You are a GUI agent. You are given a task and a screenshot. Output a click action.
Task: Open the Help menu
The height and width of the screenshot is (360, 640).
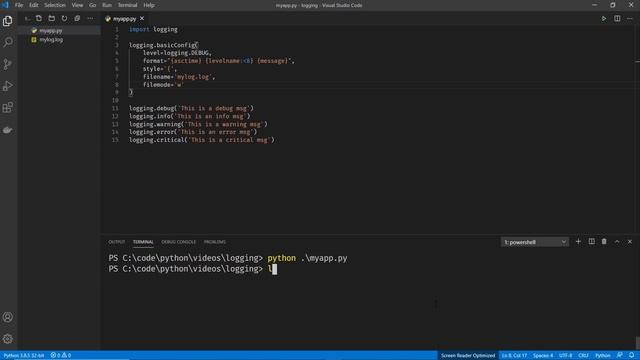[x=149, y=5]
